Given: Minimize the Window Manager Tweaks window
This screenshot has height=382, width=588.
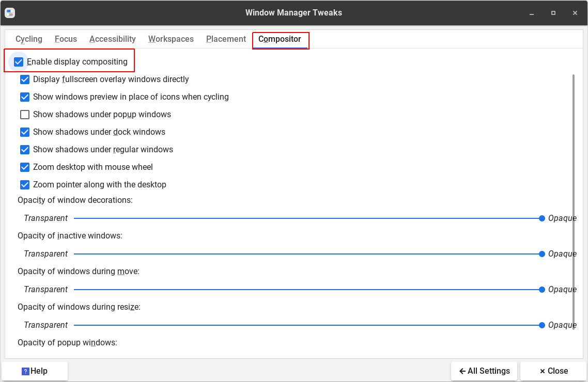Looking at the screenshot, I should [x=531, y=13].
